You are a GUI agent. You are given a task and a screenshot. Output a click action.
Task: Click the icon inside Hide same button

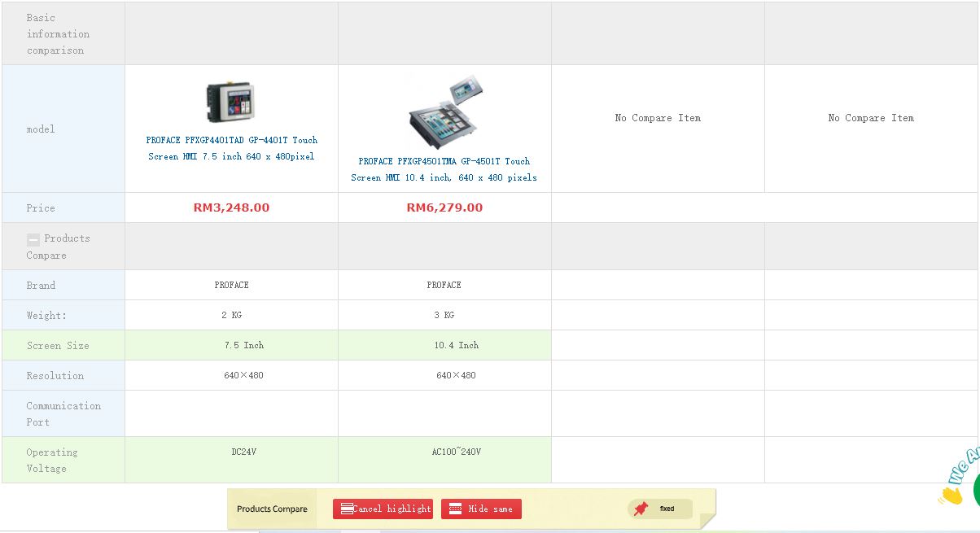click(x=456, y=509)
